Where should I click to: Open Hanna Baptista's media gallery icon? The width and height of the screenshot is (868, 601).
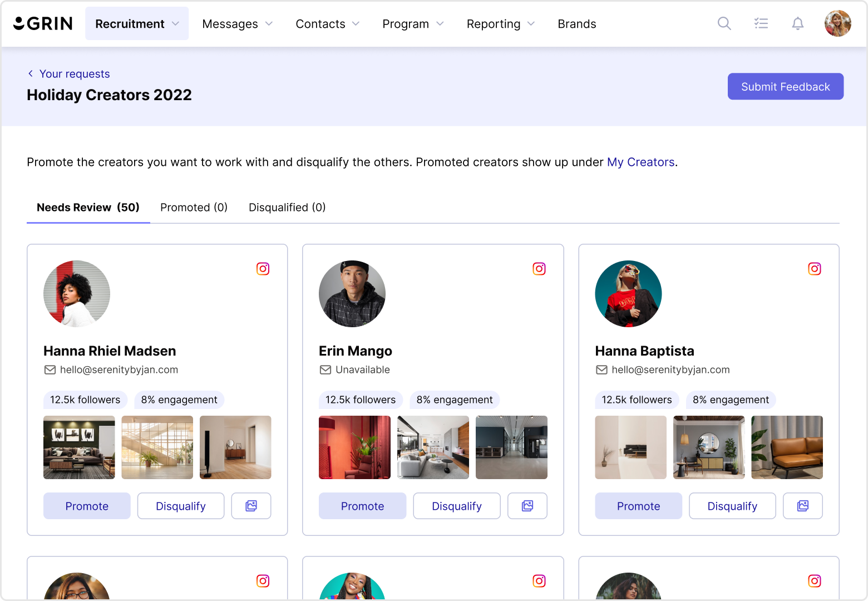pos(803,506)
